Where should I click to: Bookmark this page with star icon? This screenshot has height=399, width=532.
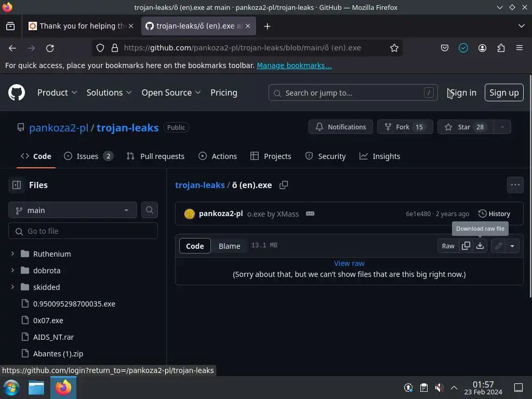[394, 48]
